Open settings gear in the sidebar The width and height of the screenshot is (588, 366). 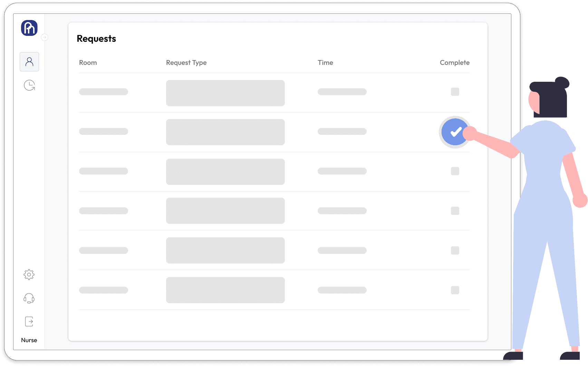tap(29, 275)
